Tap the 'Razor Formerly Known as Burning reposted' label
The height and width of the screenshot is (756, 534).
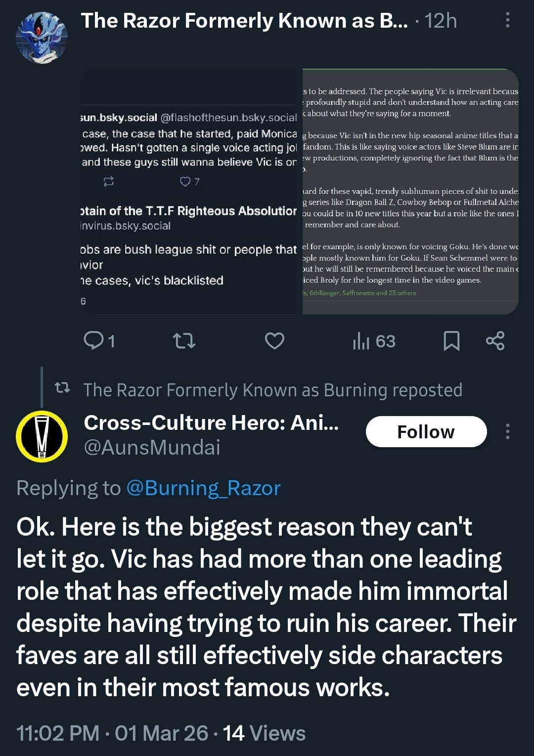point(272,390)
